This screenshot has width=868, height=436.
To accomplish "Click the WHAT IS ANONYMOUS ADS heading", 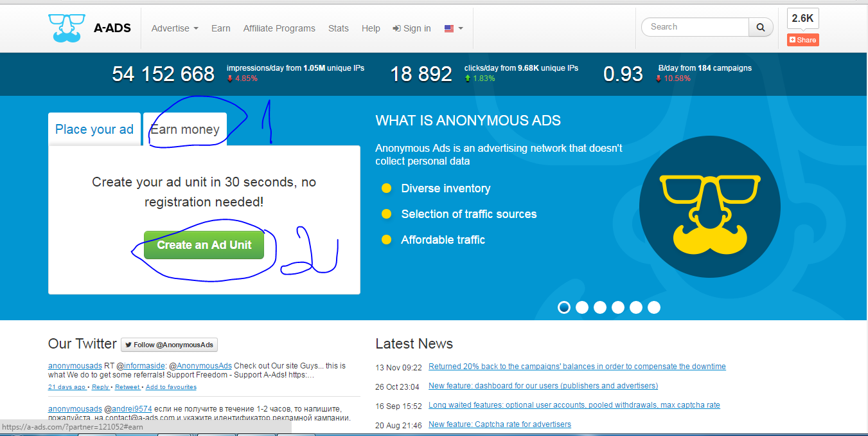I will 468,120.
